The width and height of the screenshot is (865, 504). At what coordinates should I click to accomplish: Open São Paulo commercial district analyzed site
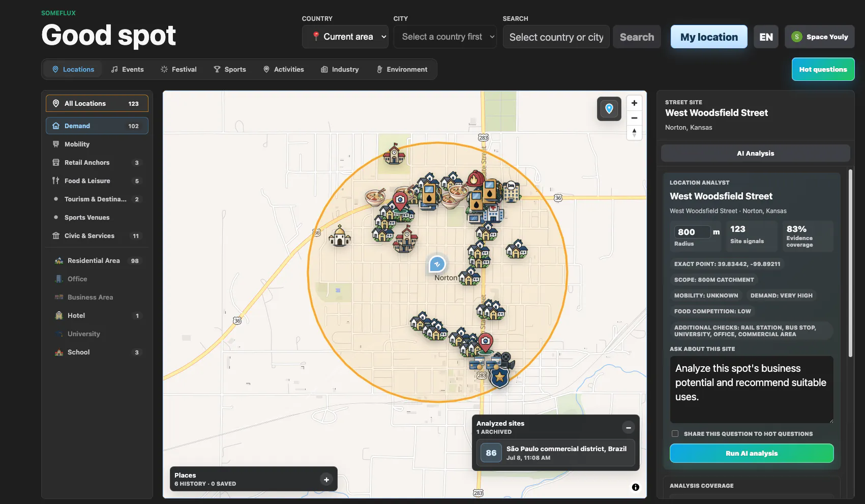point(555,453)
